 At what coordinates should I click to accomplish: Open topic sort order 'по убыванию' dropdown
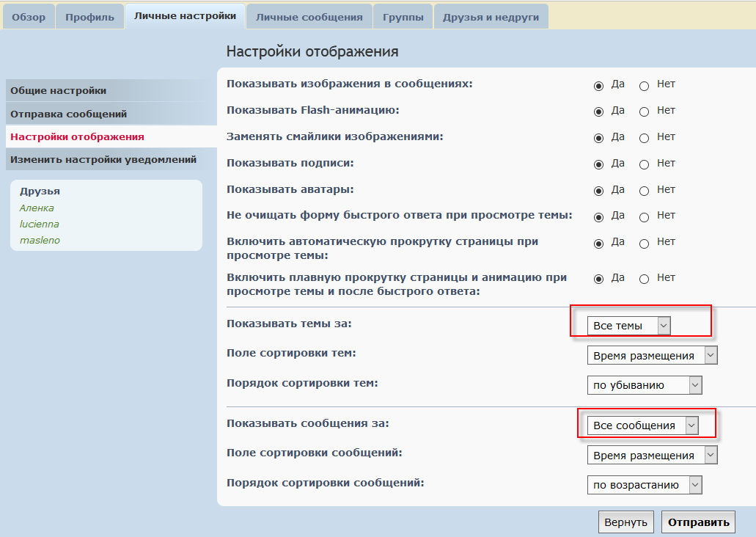coord(645,385)
